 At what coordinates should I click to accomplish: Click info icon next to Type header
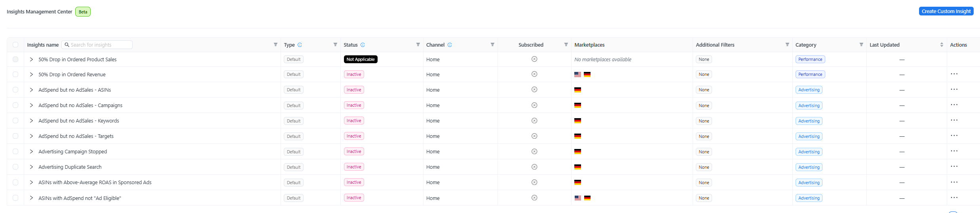(x=300, y=45)
